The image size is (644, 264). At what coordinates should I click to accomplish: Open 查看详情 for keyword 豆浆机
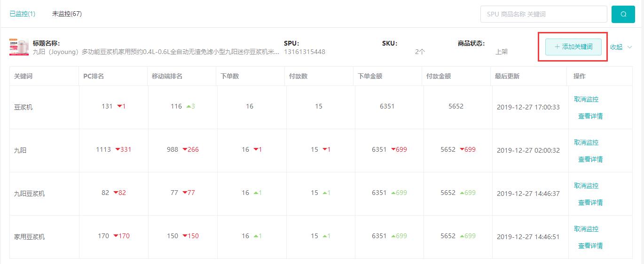coord(590,116)
